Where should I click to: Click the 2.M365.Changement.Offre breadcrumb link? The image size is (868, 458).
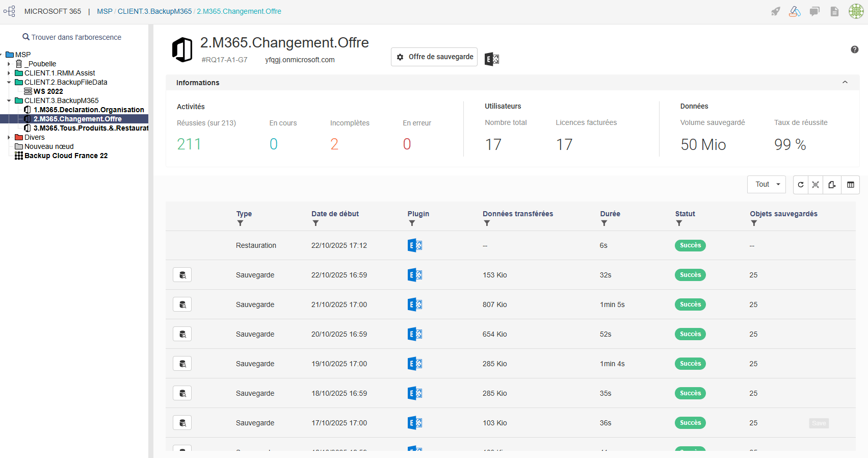coord(239,11)
